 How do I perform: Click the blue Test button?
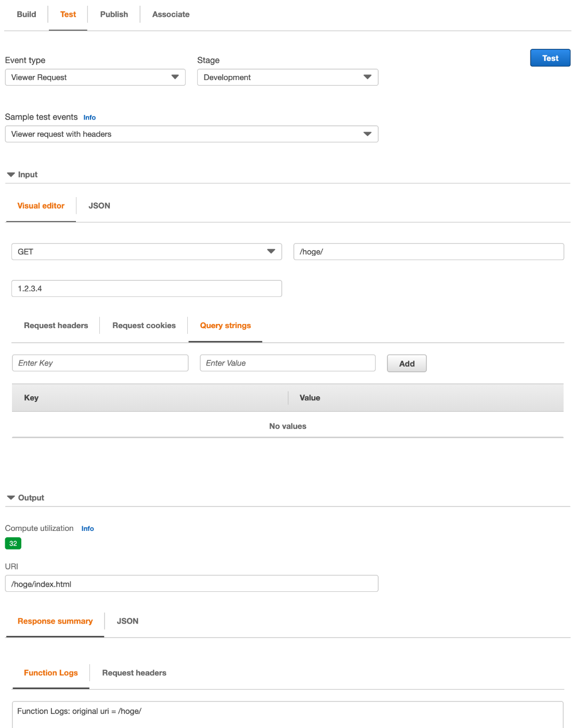(x=550, y=58)
